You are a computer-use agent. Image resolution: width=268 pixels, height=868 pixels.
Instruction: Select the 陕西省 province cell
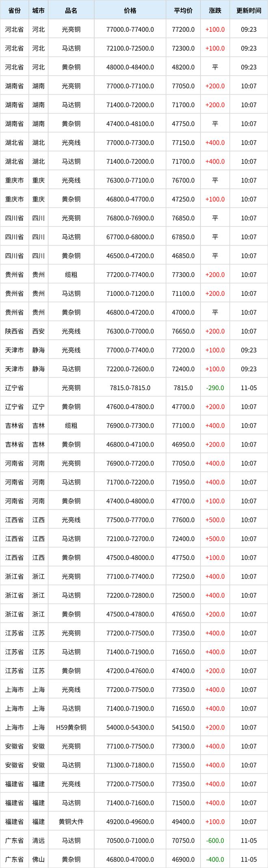point(15,331)
